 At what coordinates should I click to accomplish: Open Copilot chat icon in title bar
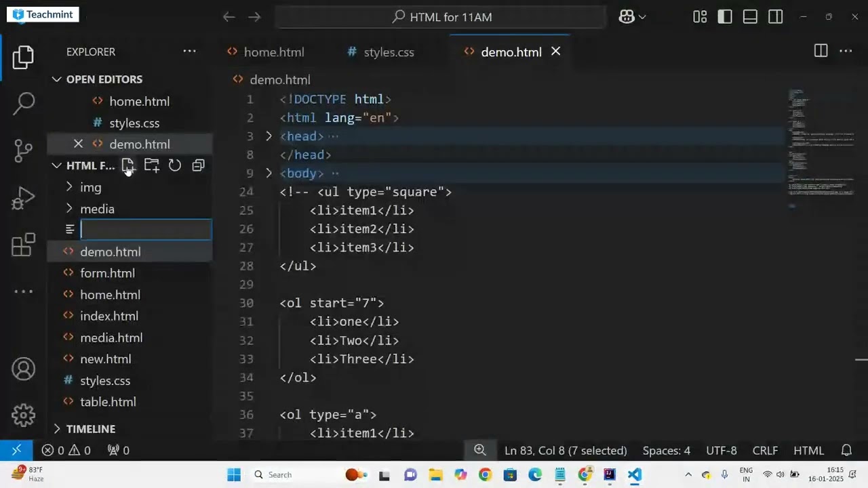click(x=627, y=17)
